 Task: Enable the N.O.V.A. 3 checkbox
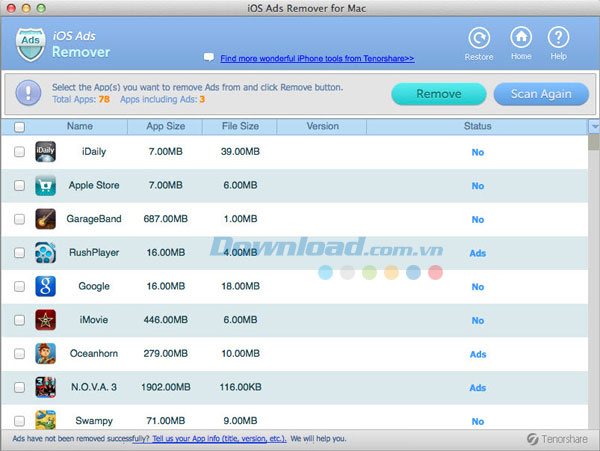[x=20, y=388]
